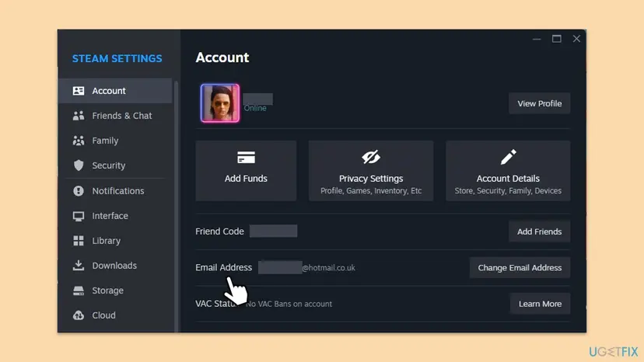
Task: Click the profile avatar picture
Action: (x=220, y=103)
